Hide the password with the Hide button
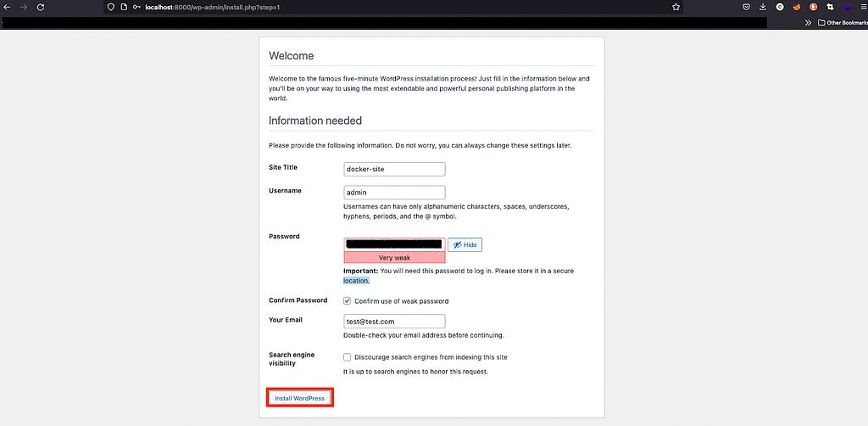This screenshot has width=868, height=426. 465,245
